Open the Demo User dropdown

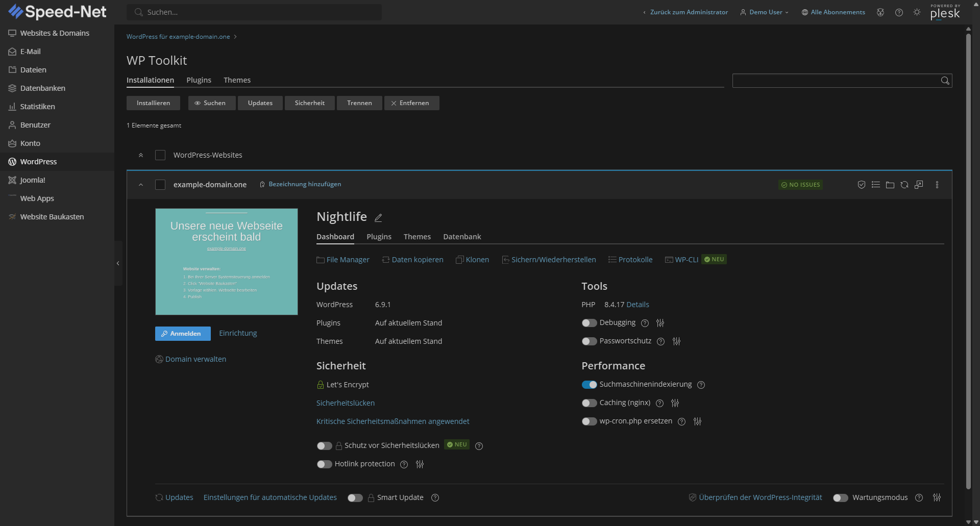point(764,12)
